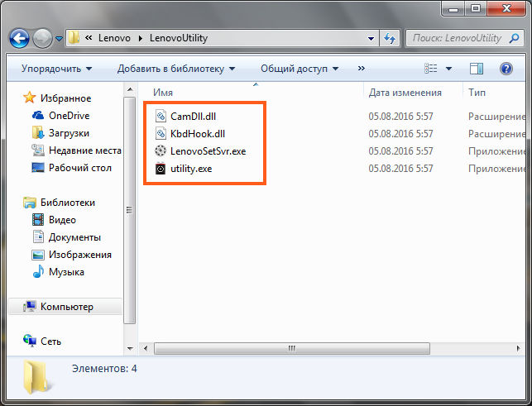Open the Упорядочить menu

56,69
